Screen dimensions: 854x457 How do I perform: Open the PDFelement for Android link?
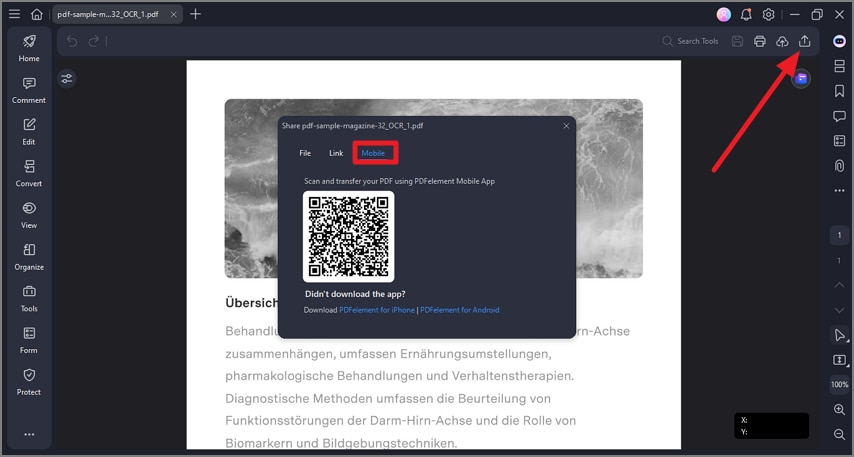(460, 310)
